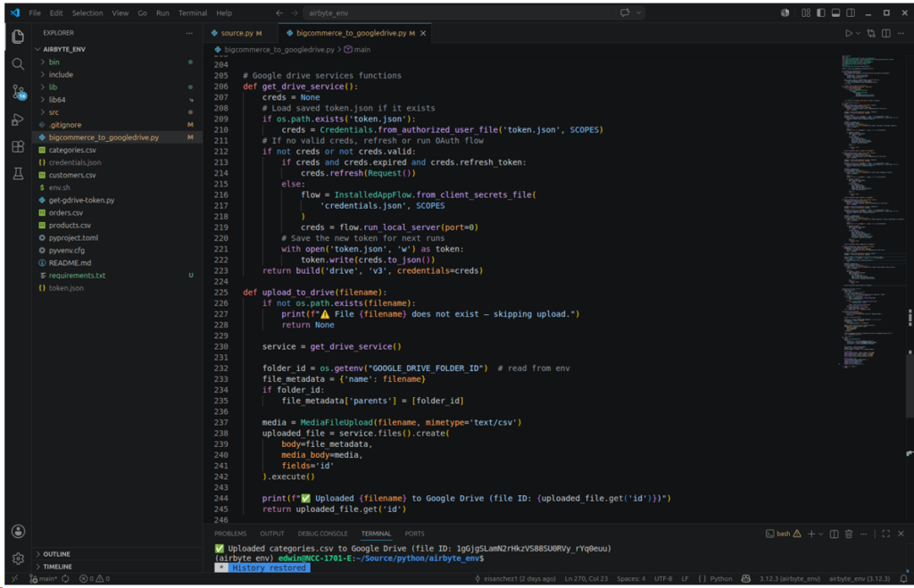
Task: Open the Accounts icon in the activity bar
Action: coord(18,531)
